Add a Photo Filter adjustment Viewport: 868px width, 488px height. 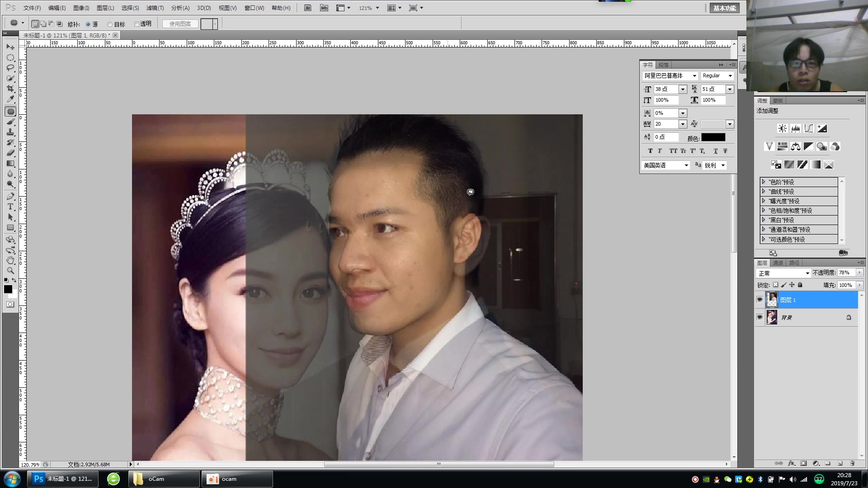click(822, 146)
